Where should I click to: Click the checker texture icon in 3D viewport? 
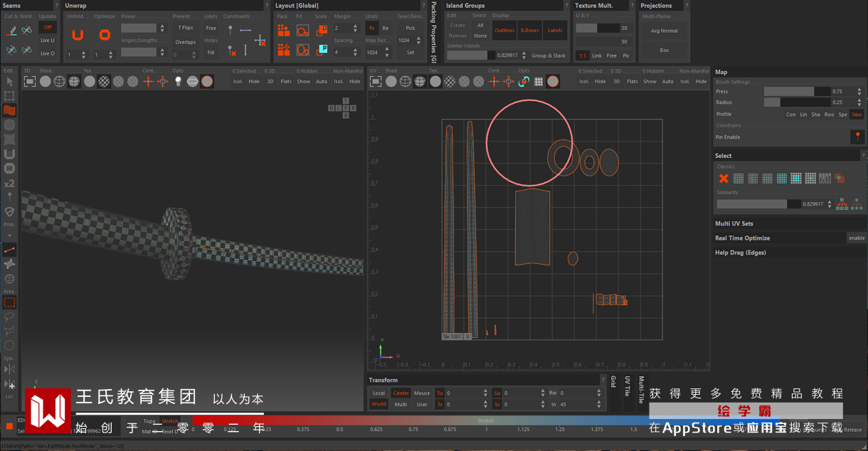tap(104, 82)
